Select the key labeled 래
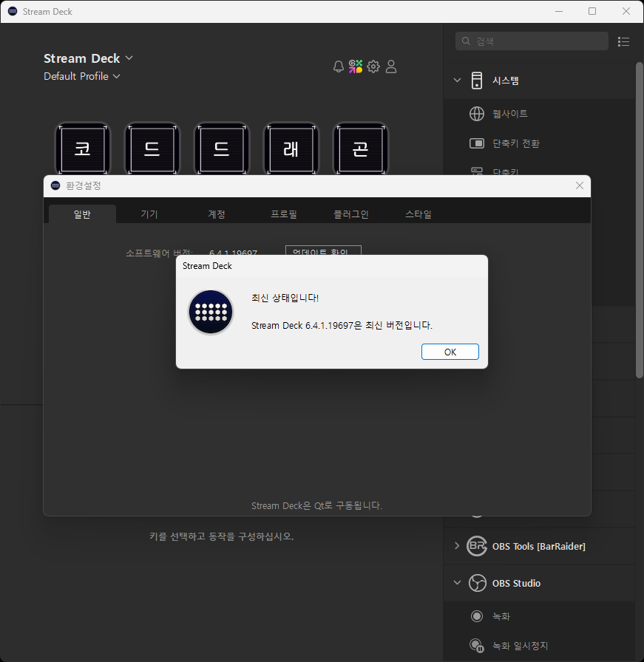The image size is (644, 662). 291,149
